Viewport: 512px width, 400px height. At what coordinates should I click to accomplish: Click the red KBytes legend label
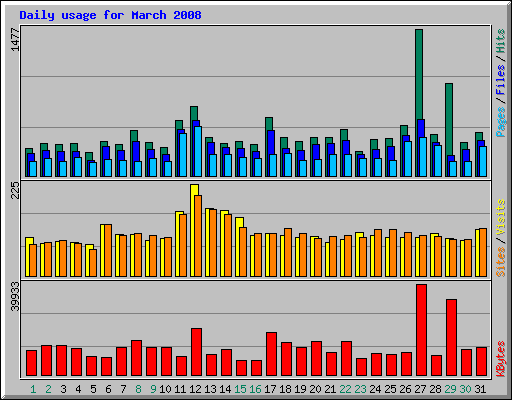(501, 359)
